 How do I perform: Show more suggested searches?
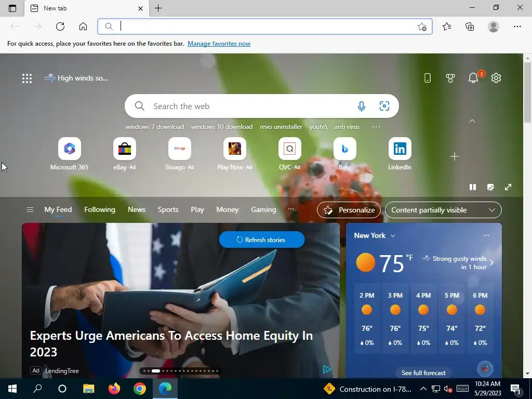pyautogui.click(x=376, y=127)
